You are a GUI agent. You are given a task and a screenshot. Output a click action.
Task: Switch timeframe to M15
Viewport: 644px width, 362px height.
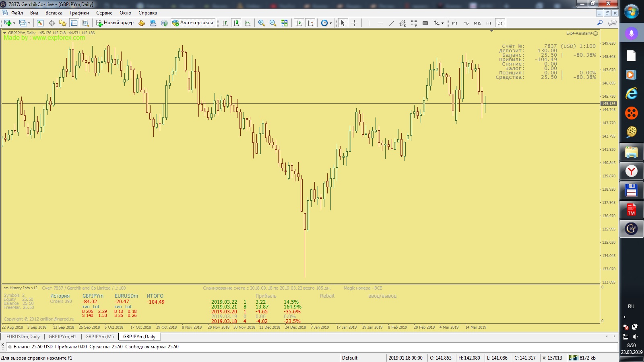477,23
